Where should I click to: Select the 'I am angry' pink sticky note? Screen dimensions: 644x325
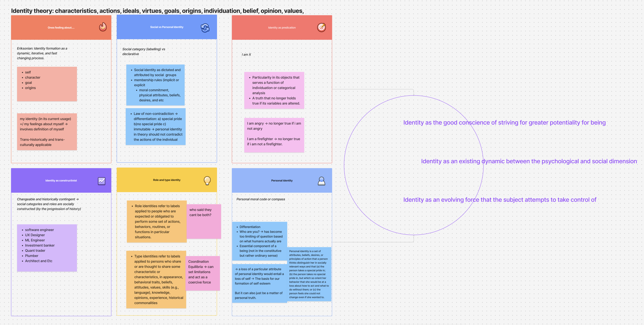[x=274, y=135]
